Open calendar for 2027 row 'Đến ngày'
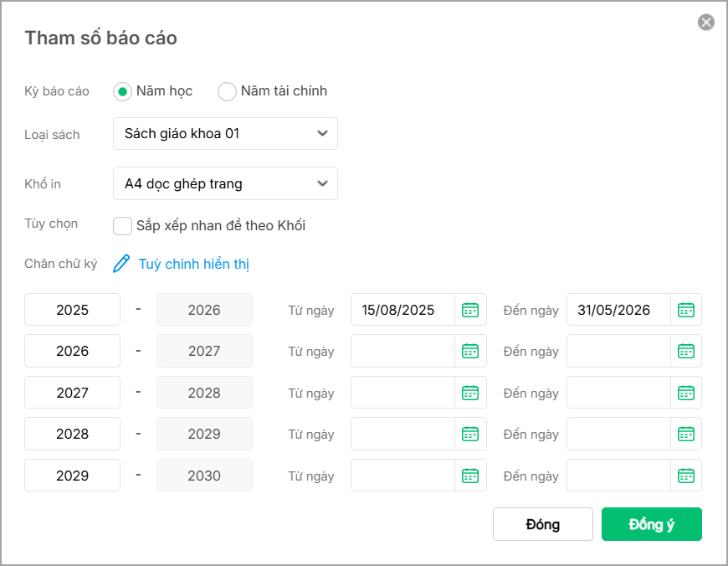Screen dimensions: 728x566 tap(686, 393)
